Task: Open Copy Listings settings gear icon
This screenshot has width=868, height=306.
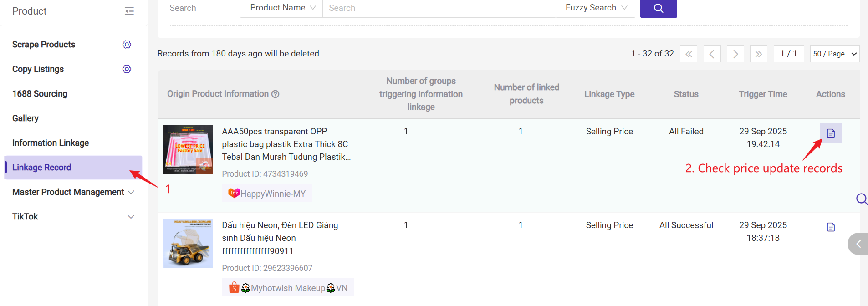Action: click(x=127, y=69)
